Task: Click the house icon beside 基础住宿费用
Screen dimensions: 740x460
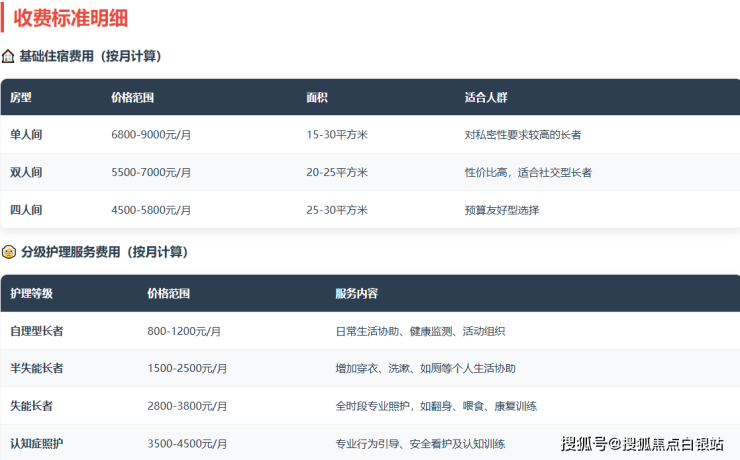Action: 8,57
